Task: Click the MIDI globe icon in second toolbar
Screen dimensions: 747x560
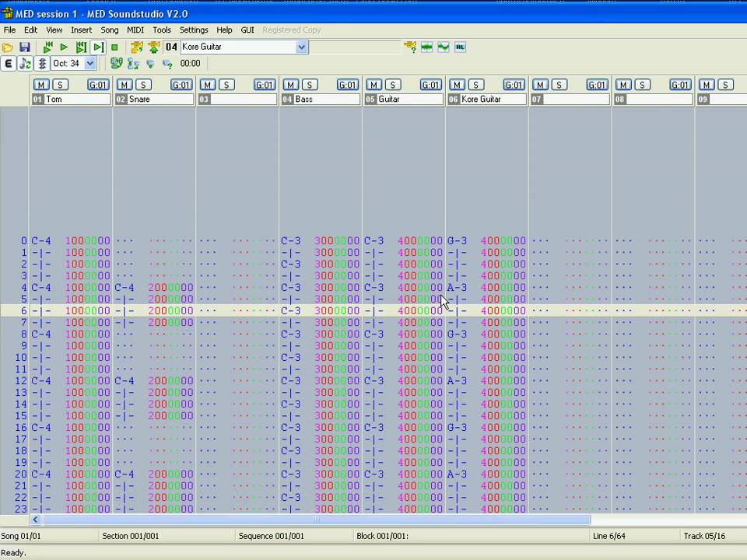Action: pyautogui.click(x=116, y=63)
